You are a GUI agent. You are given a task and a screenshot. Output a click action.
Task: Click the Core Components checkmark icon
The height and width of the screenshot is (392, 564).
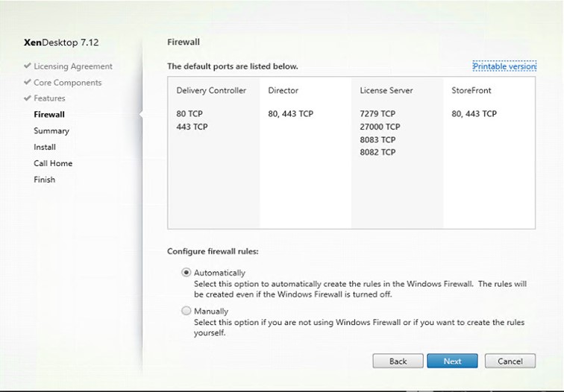[x=28, y=82]
